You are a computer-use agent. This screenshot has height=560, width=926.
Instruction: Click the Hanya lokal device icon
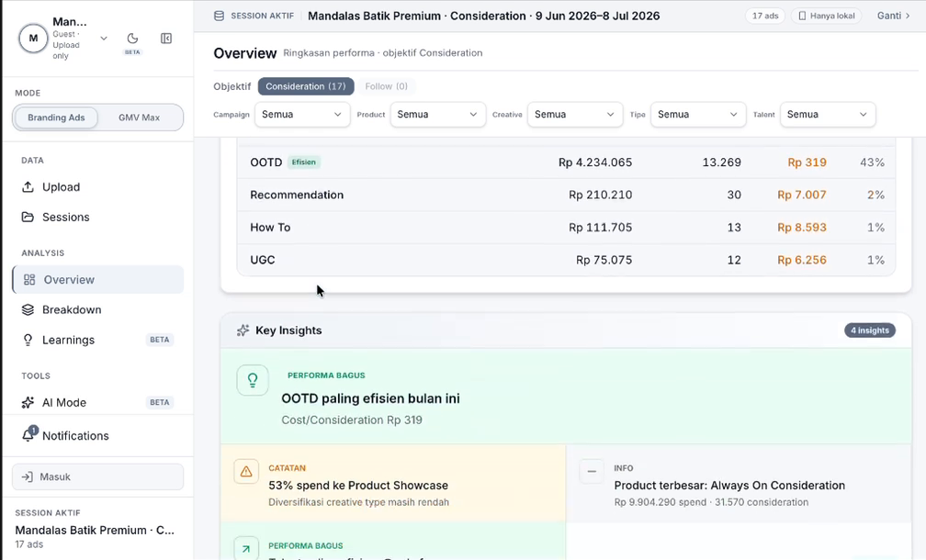point(802,16)
